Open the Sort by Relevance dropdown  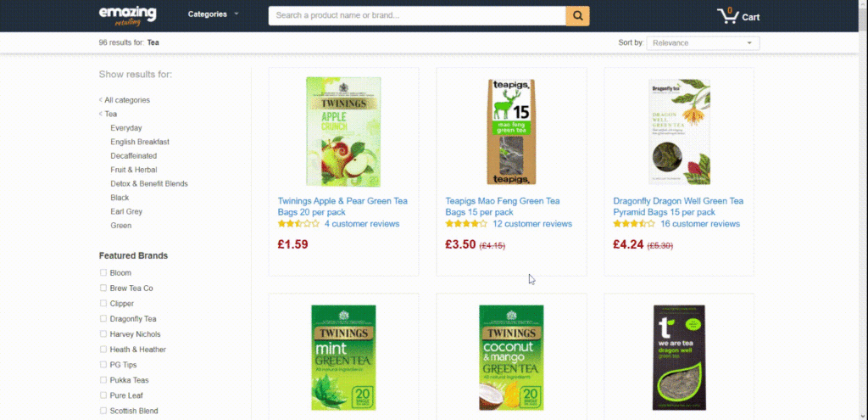[x=703, y=43]
